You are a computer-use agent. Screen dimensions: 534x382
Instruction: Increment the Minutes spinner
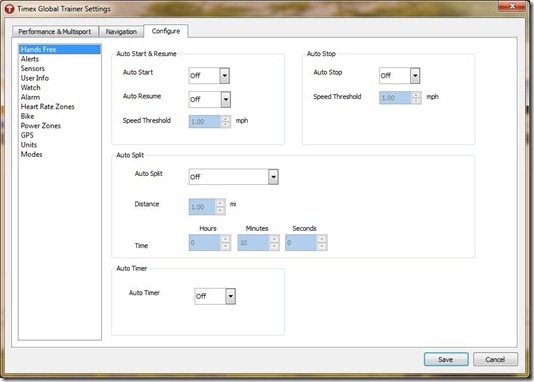coord(274,239)
